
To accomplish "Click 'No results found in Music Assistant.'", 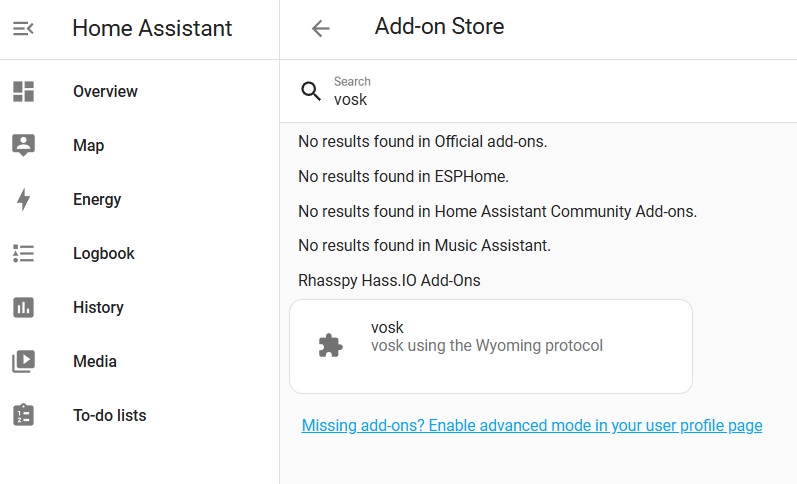I will (424, 246).
